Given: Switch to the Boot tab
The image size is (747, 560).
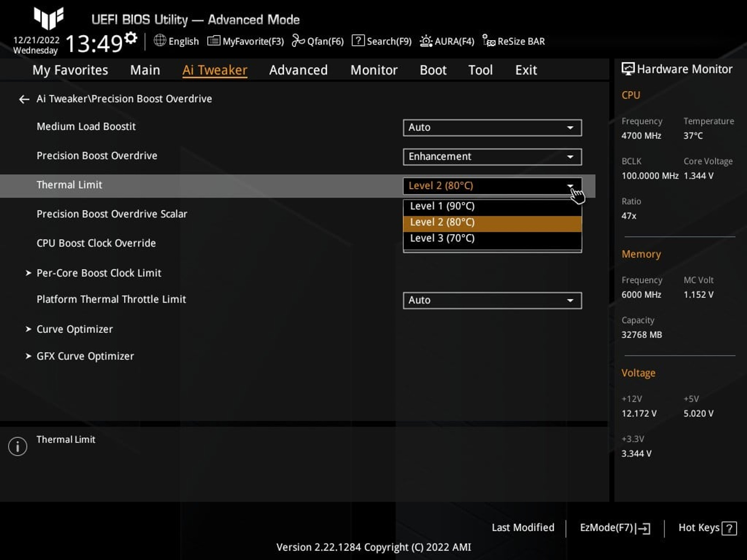Looking at the screenshot, I should (433, 70).
